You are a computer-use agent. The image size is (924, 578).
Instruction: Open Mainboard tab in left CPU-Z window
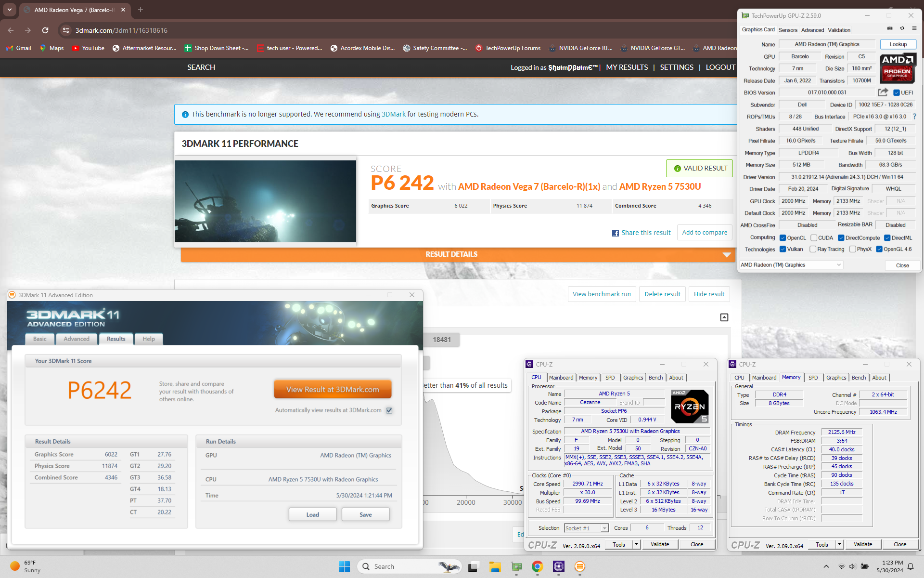pyautogui.click(x=561, y=378)
